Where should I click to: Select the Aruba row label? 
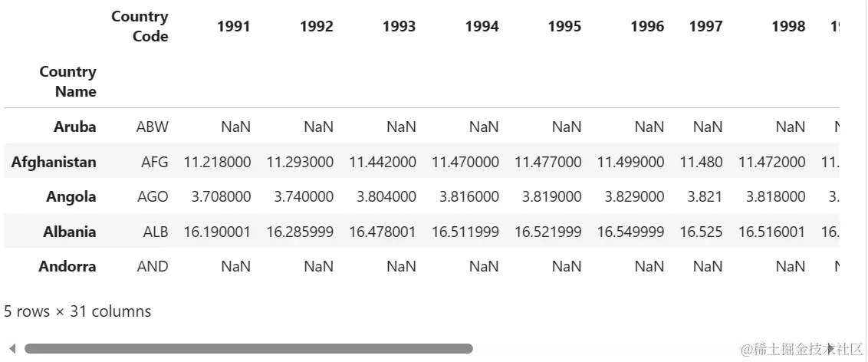point(75,127)
